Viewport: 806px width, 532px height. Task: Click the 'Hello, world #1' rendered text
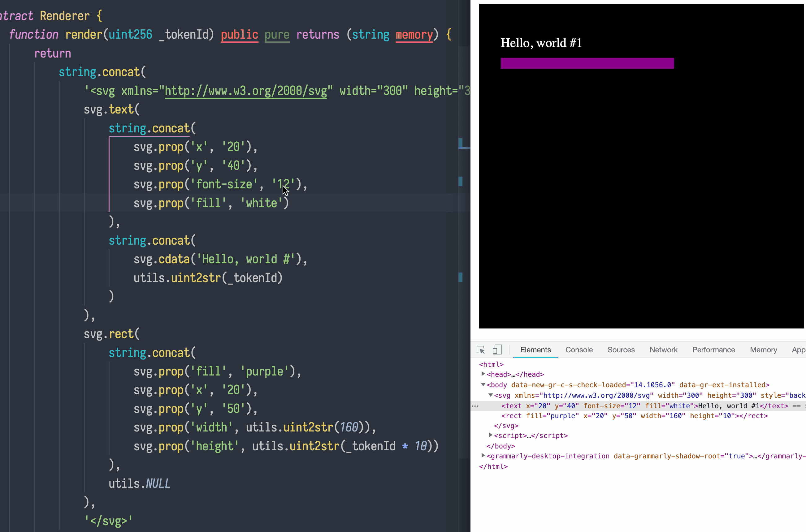[541, 43]
